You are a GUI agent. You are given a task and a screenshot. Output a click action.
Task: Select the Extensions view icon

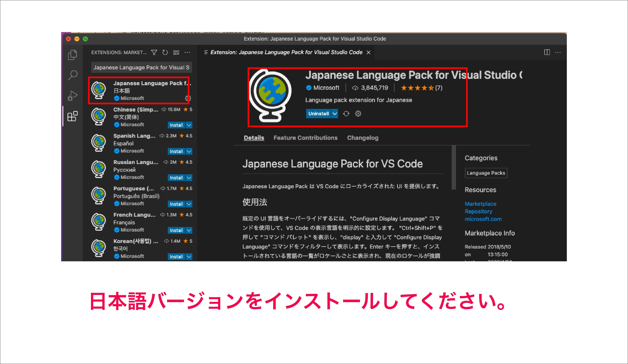click(72, 116)
